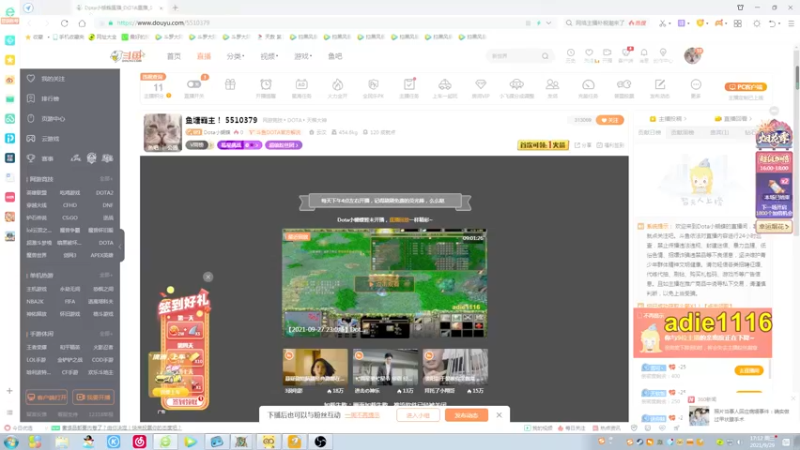
Task: Open the two-people fans icon
Action: coord(552,84)
